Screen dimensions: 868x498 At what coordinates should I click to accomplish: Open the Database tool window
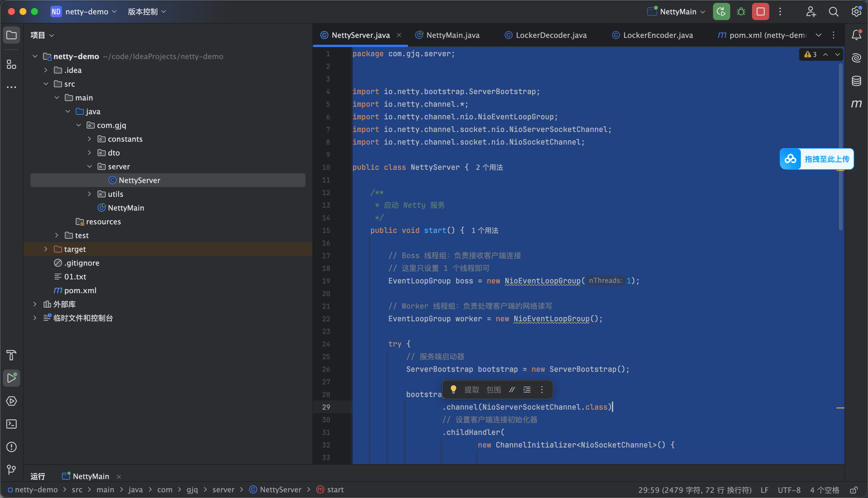(x=856, y=81)
